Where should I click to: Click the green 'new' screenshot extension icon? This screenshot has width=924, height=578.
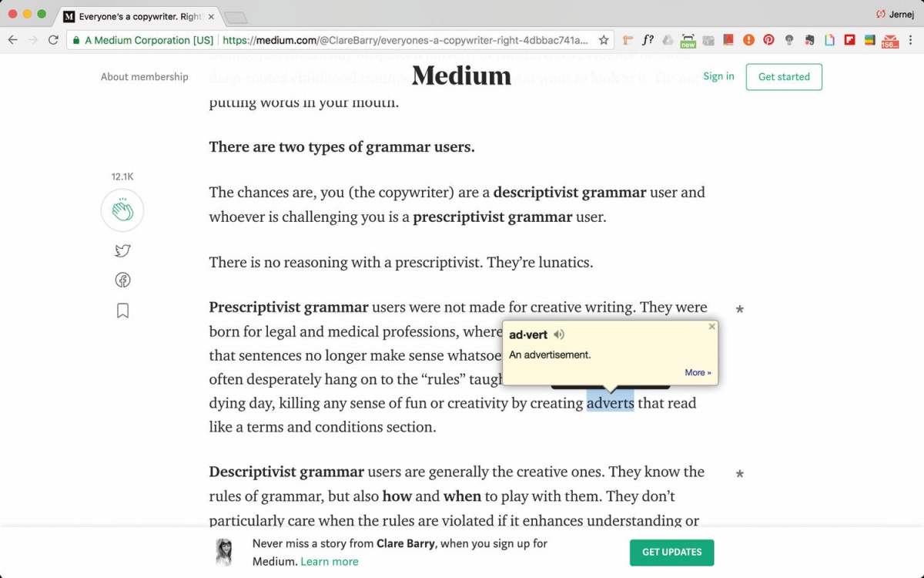click(688, 40)
